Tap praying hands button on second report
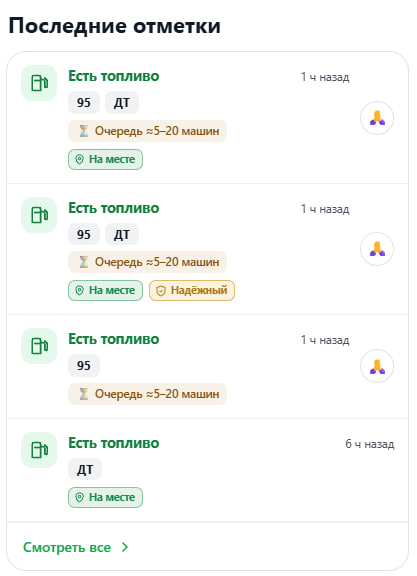The height and width of the screenshot is (576, 417). pos(377,249)
